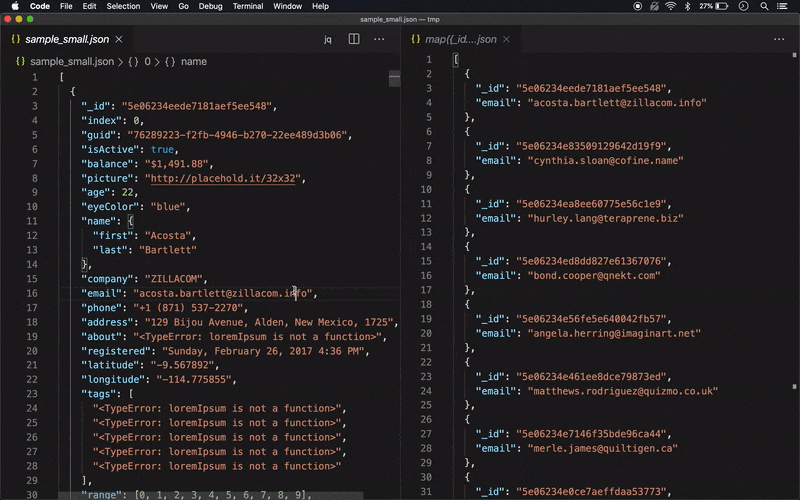Click the registered date string
This screenshot has height=500, width=800.
(x=263, y=351)
